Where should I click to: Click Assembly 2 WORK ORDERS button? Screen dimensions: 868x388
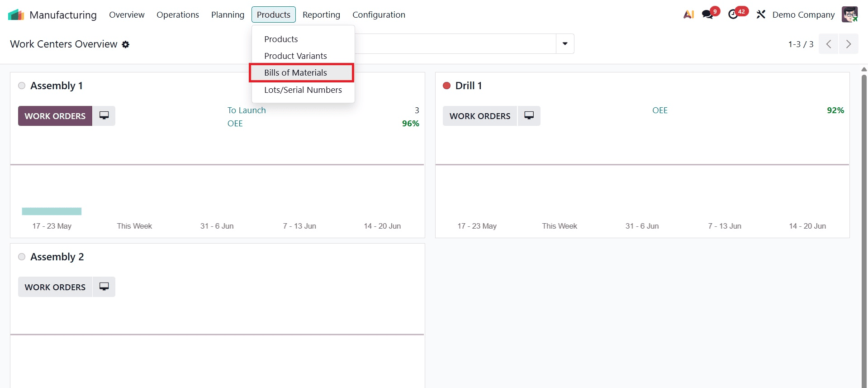(55, 287)
